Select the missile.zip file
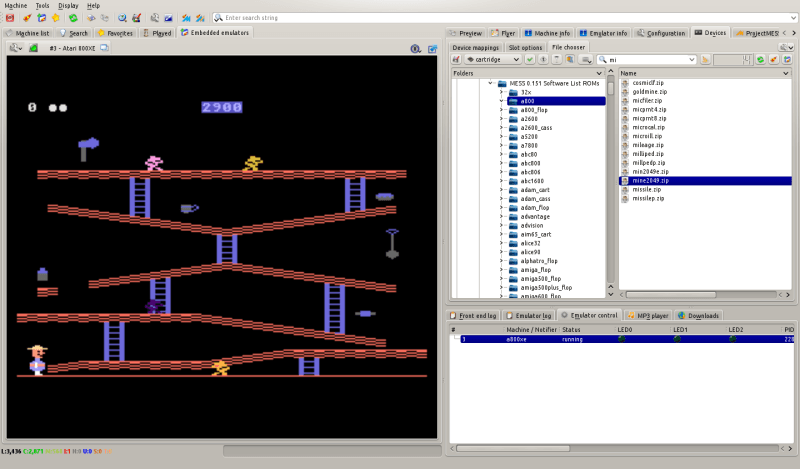Screen dimensions: 800x469 646,190
